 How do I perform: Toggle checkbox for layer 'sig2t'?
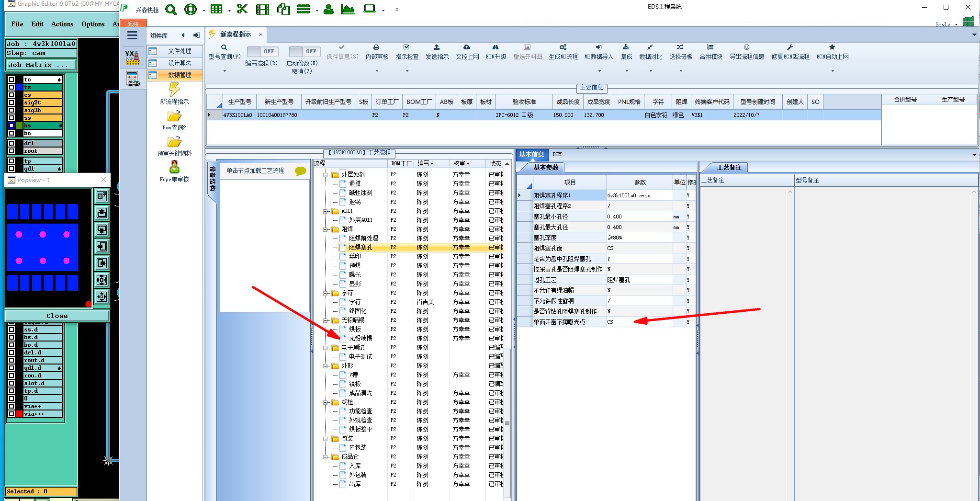(11, 102)
